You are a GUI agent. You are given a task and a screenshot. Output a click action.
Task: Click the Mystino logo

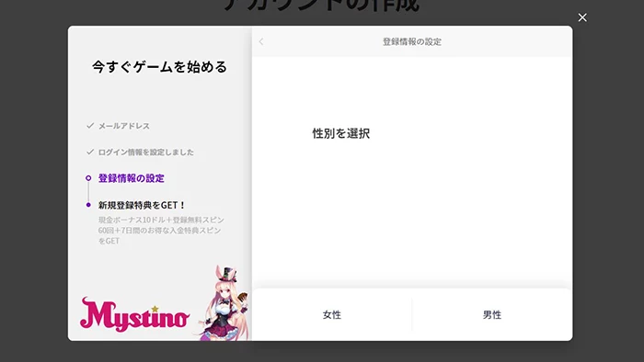134,315
